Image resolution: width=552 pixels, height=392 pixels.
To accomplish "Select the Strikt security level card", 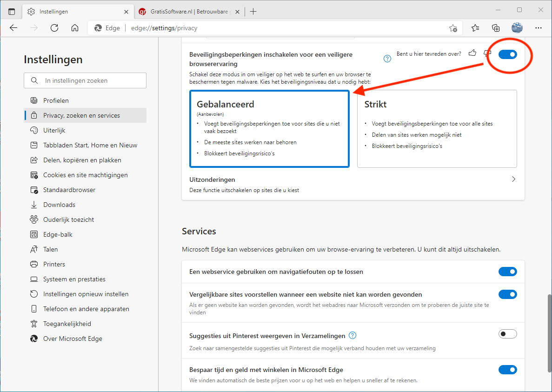I will point(437,128).
